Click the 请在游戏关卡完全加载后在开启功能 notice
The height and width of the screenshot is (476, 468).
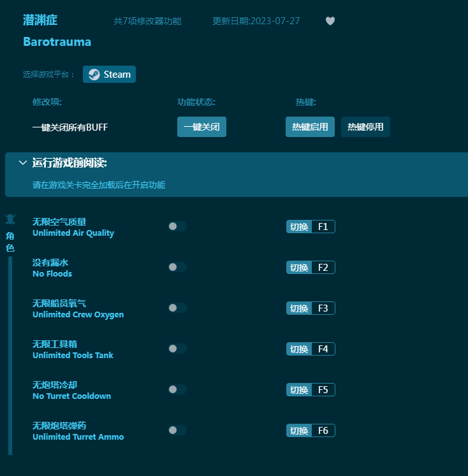[x=99, y=185]
